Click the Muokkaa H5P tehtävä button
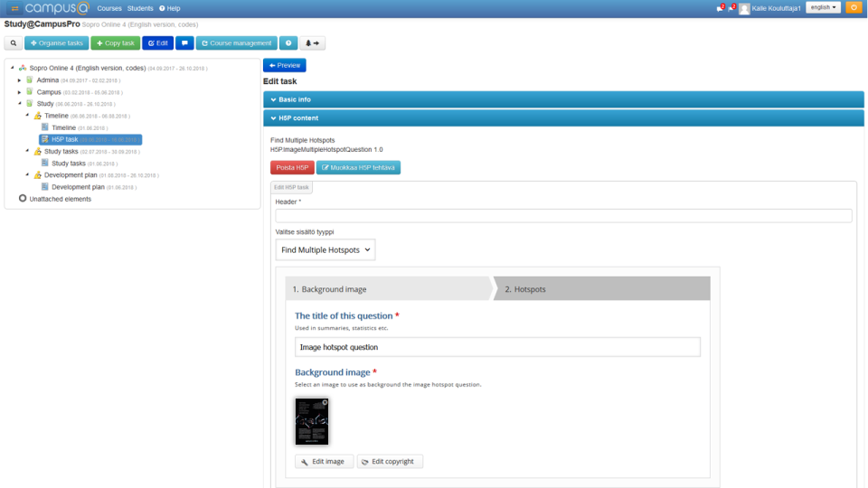The image size is (868, 488). click(358, 168)
